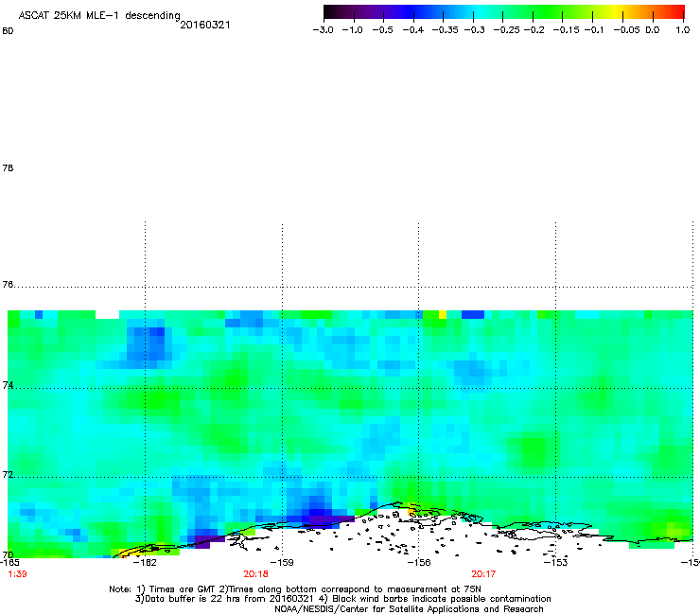
Task: Click the colorbar label -0.05
Action: coord(626,30)
